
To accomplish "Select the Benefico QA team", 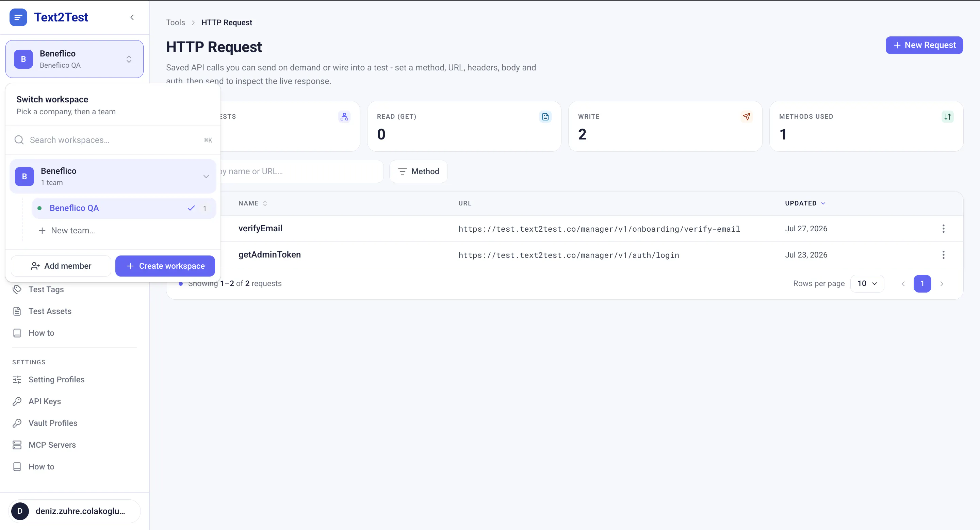I will [x=124, y=208].
